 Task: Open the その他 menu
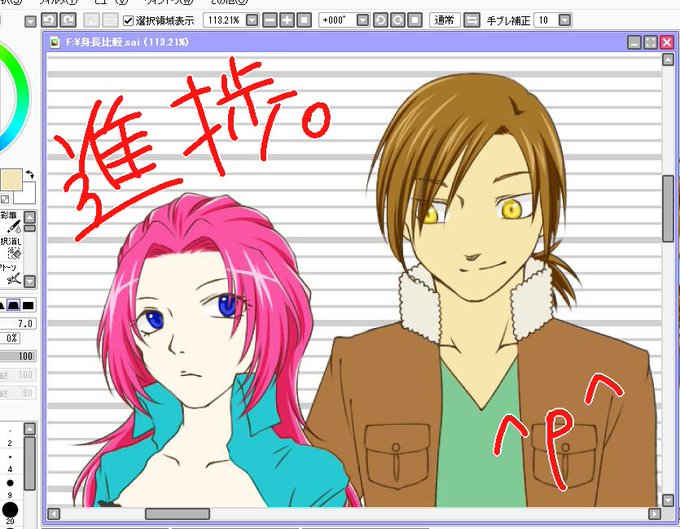click(x=229, y=2)
